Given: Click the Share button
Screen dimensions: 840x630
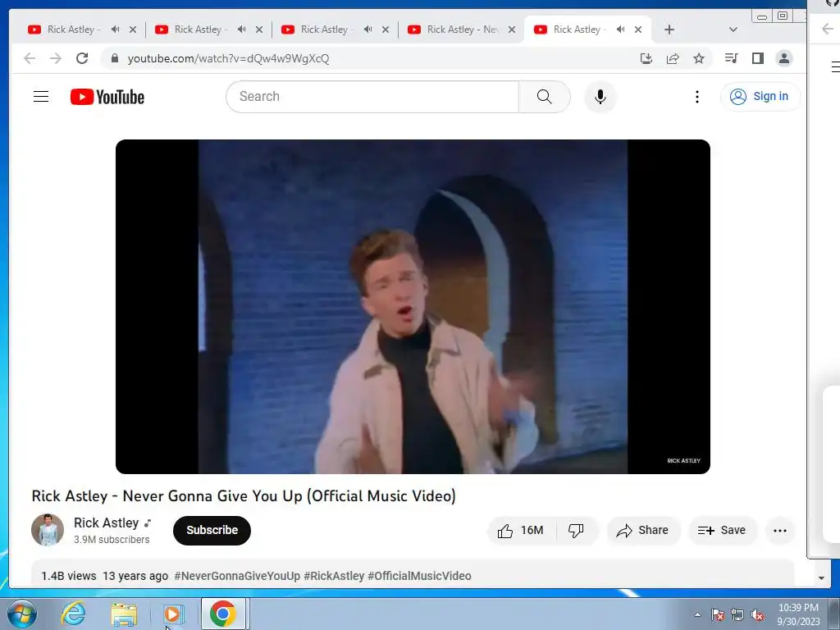Looking at the screenshot, I should click(642, 531).
